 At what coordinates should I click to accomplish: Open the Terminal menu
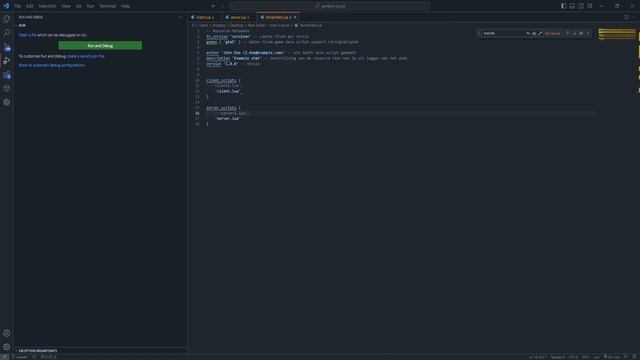coord(108,6)
